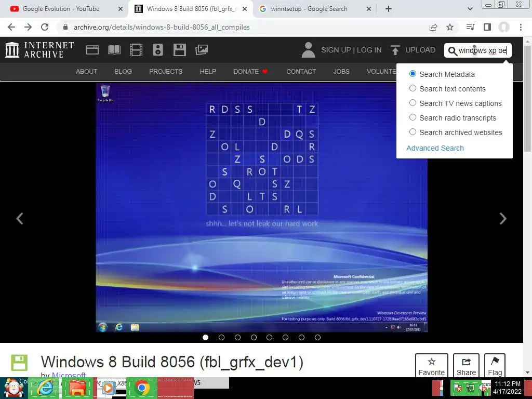Click the Flag button
The width and height of the screenshot is (532, 399).
click(495, 366)
